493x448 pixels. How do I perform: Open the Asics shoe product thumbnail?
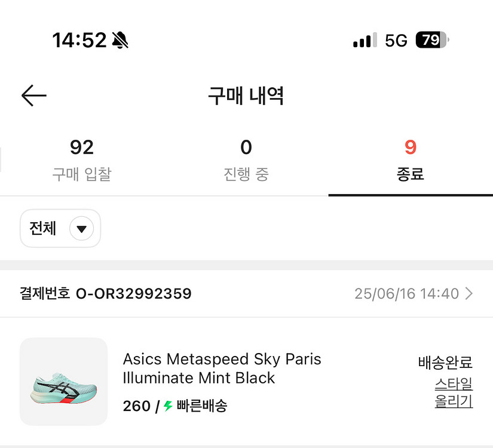[x=63, y=382]
